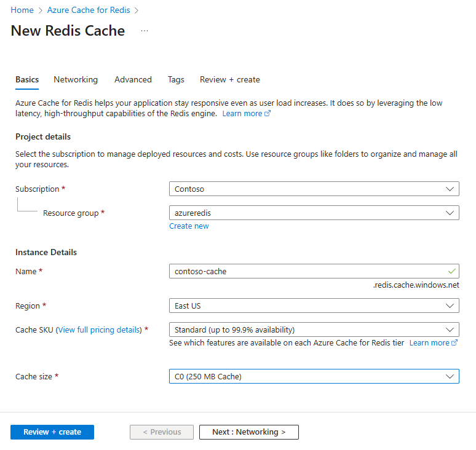Expand the Resource group dropdown showing azureredis
476x450 pixels.
coord(314,213)
